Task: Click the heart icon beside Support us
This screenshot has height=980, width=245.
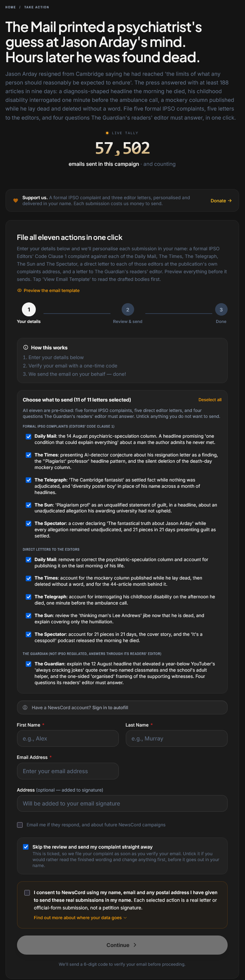Action: click(x=16, y=201)
